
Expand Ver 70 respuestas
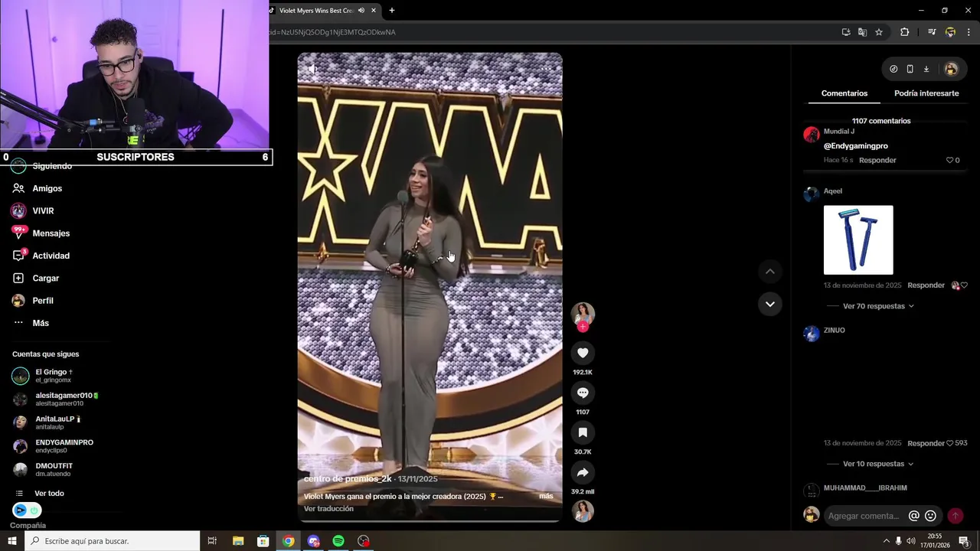coord(878,306)
